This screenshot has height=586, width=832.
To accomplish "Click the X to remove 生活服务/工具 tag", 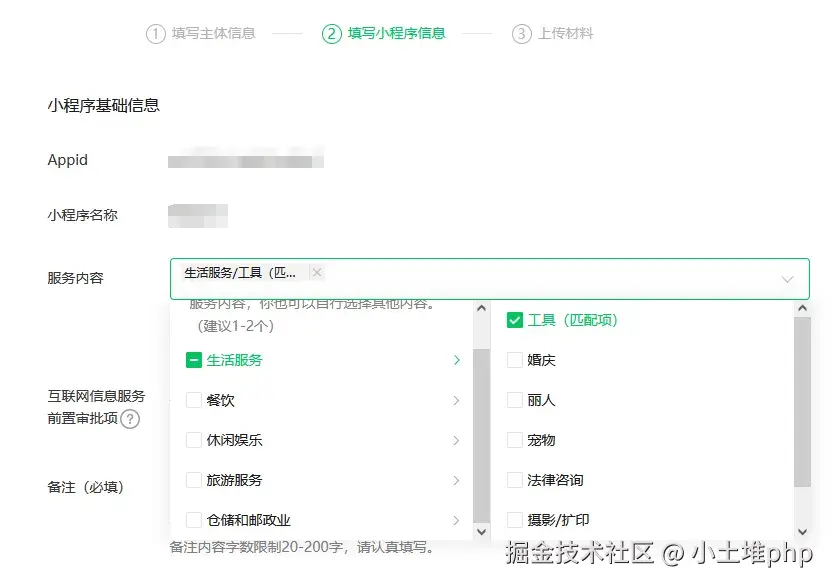I will tap(316, 272).
